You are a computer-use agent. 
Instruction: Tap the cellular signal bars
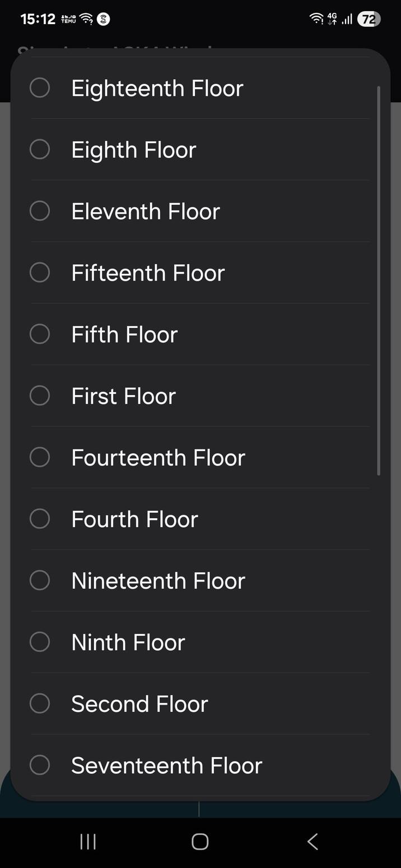tap(347, 19)
